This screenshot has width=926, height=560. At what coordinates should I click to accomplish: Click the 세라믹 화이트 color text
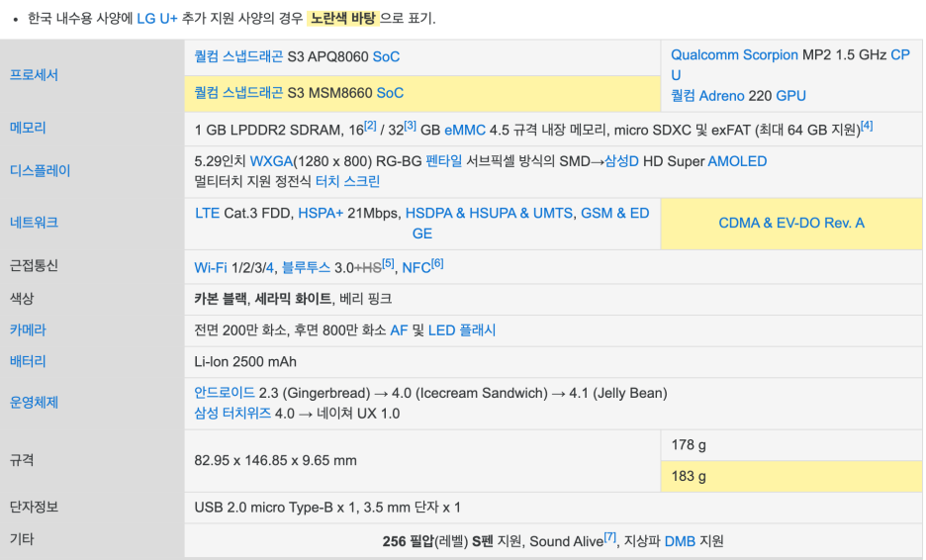pyautogui.click(x=294, y=299)
